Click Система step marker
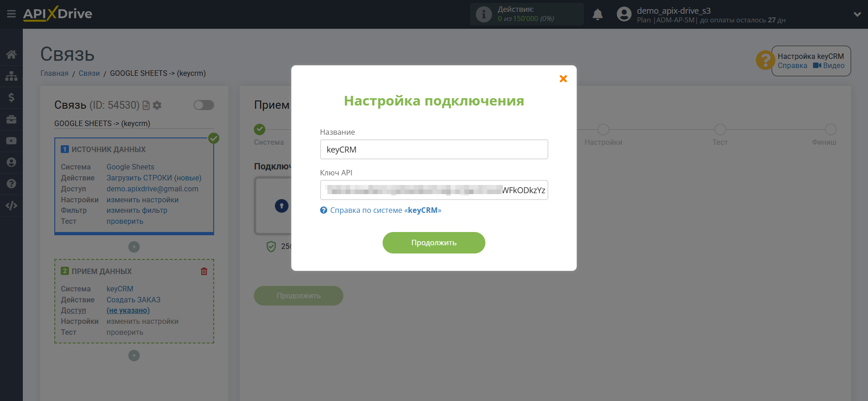The width and height of the screenshot is (868, 401). coord(260,130)
